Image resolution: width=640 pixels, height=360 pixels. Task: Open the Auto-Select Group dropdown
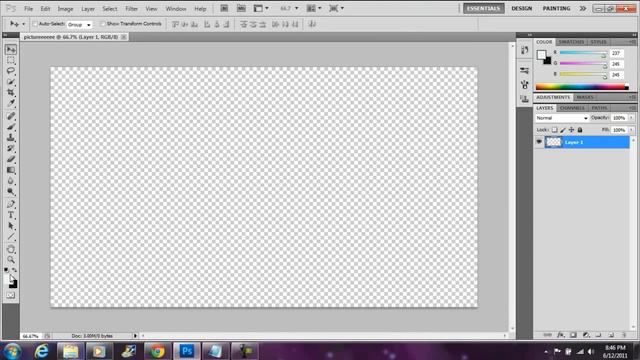[x=79, y=24]
